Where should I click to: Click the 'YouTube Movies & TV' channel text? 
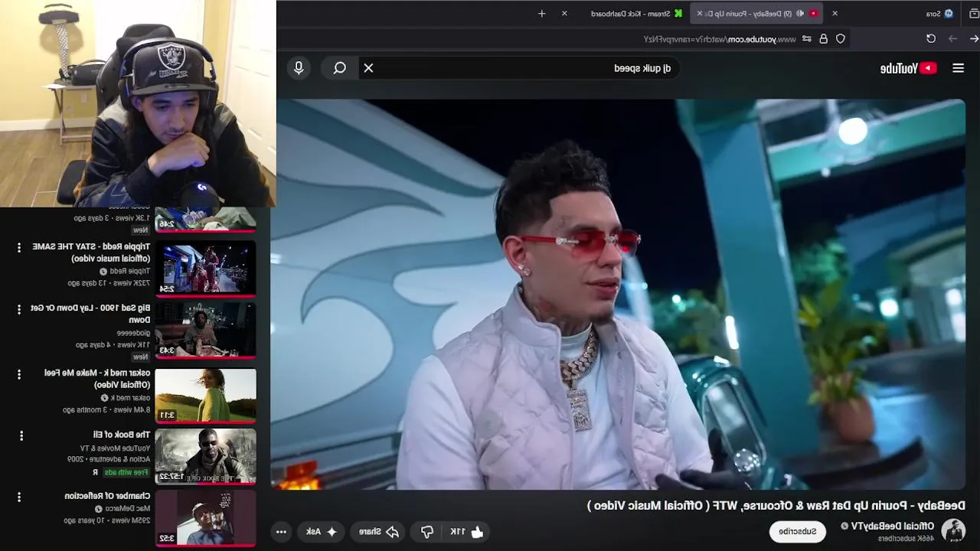[x=115, y=448]
